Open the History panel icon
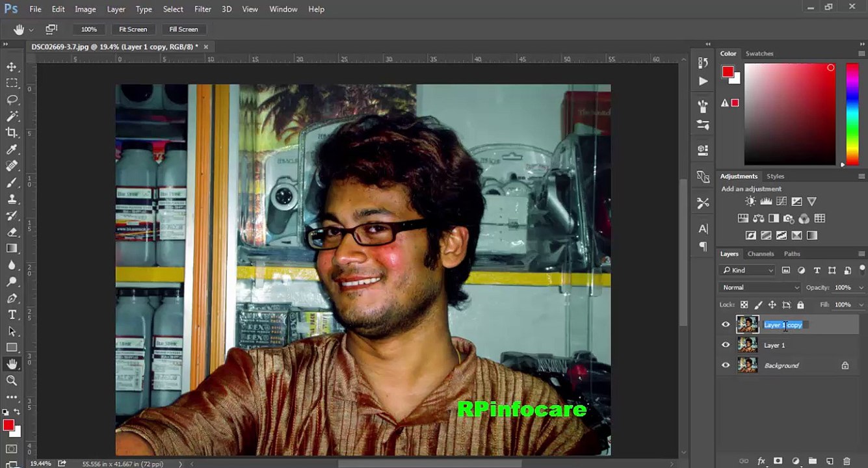Screen dimensions: 868x468 pyautogui.click(x=703, y=63)
